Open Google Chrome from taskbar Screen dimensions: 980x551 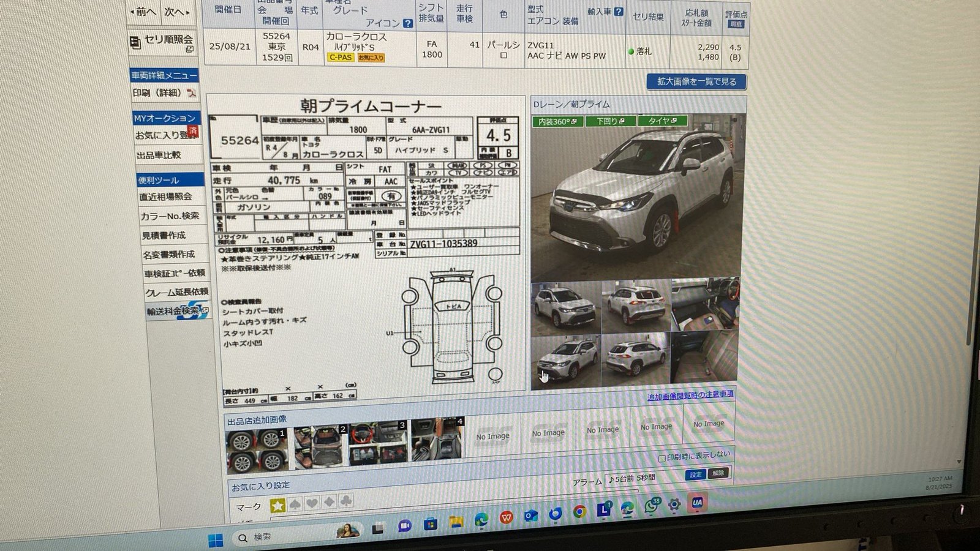[x=579, y=511]
